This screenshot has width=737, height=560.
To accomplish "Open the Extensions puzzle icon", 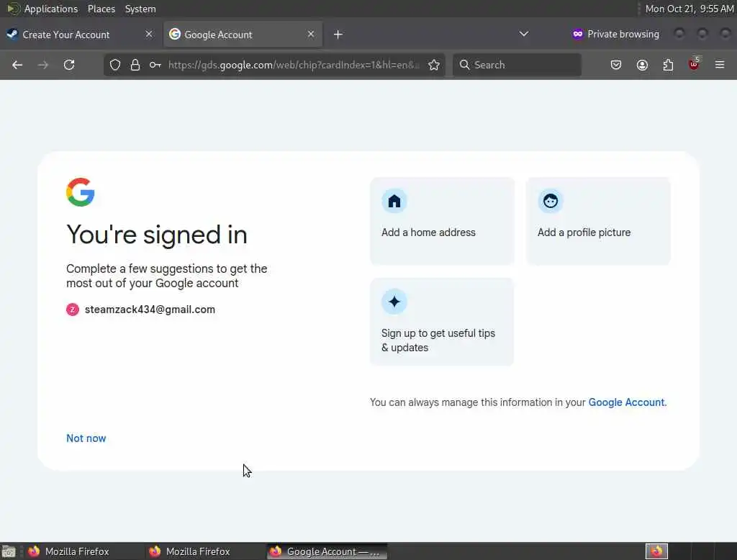I will tap(668, 65).
